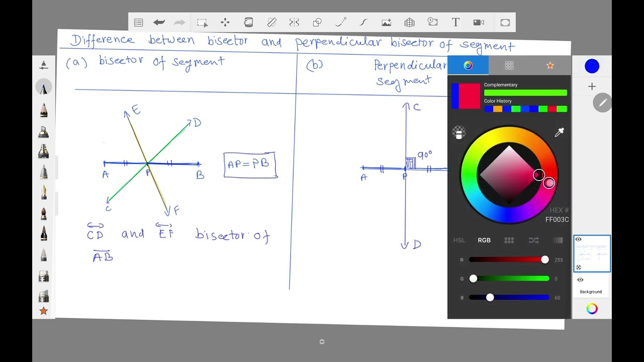The height and width of the screenshot is (362, 644).
Task: Switch to color swatches grid tab
Action: pyautogui.click(x=509, y=65)
